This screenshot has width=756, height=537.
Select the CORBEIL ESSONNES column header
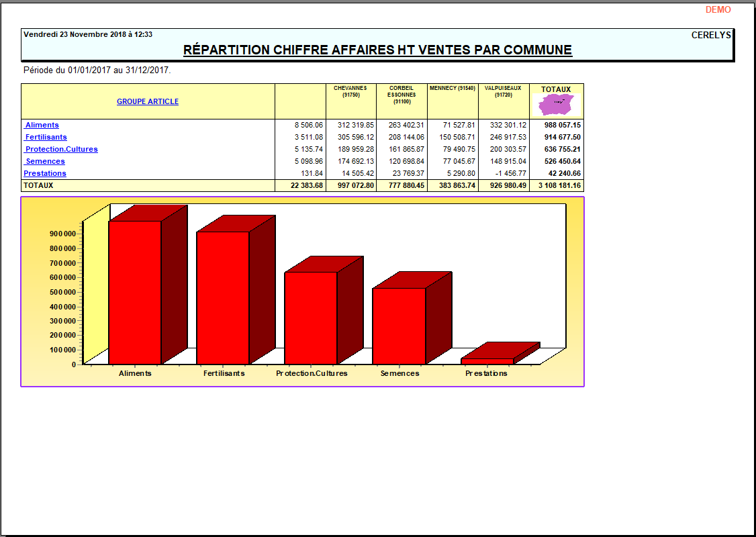pyautogui.click(x=401, y=95)
